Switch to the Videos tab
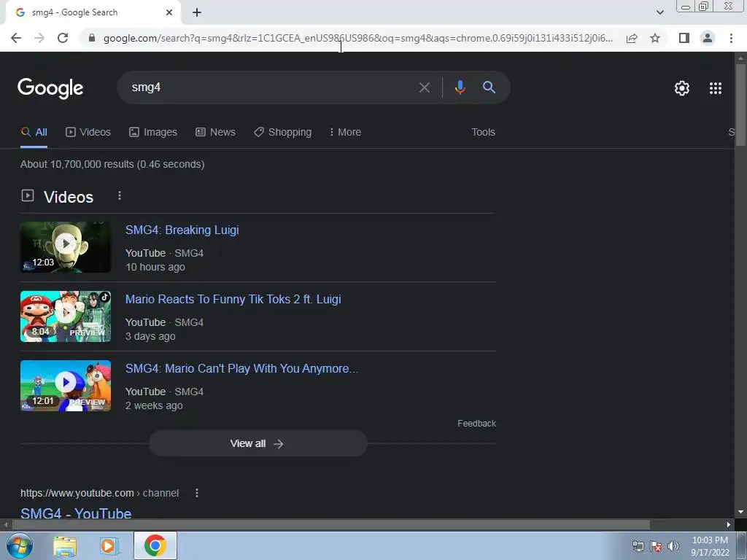 [x=88, y=132]
